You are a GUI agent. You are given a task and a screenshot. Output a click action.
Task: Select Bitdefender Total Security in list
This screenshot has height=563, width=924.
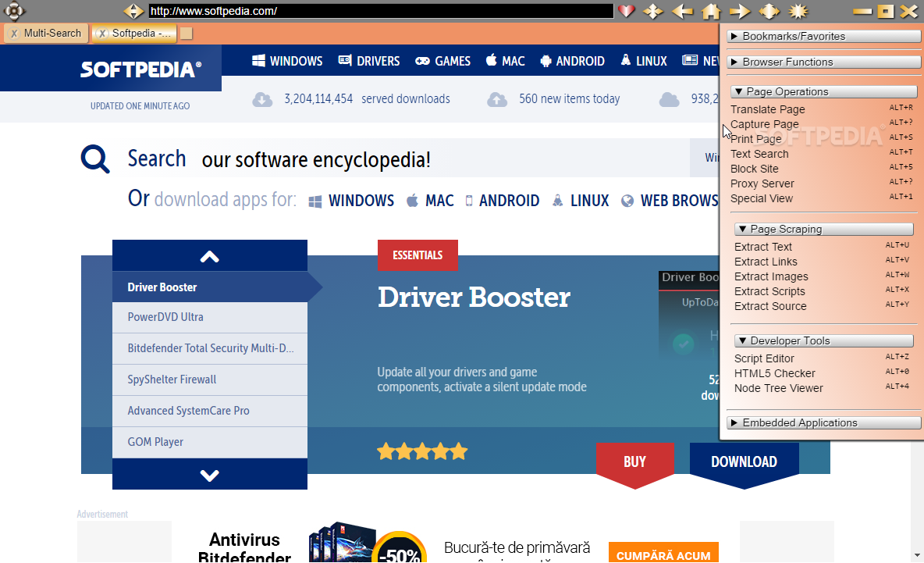coord(210,348)
